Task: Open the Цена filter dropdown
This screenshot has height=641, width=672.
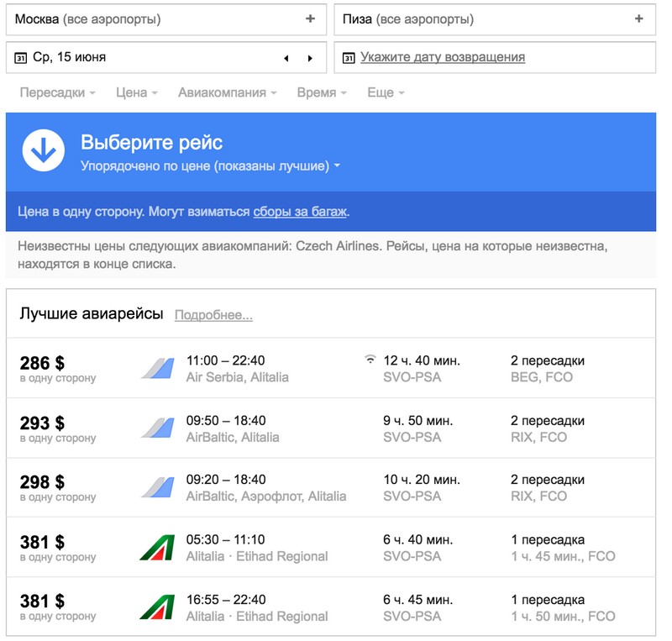Action: point(137,92)
